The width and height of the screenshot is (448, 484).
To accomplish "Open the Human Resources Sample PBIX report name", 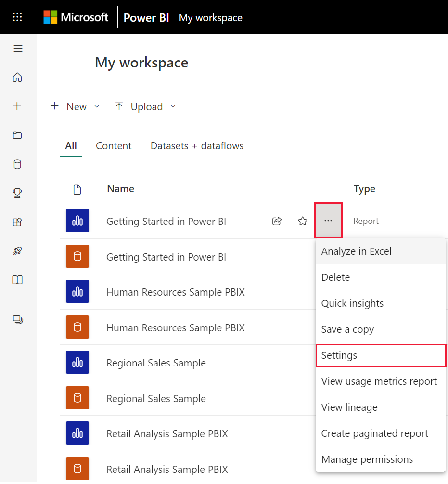I will (x=176, y=292).
